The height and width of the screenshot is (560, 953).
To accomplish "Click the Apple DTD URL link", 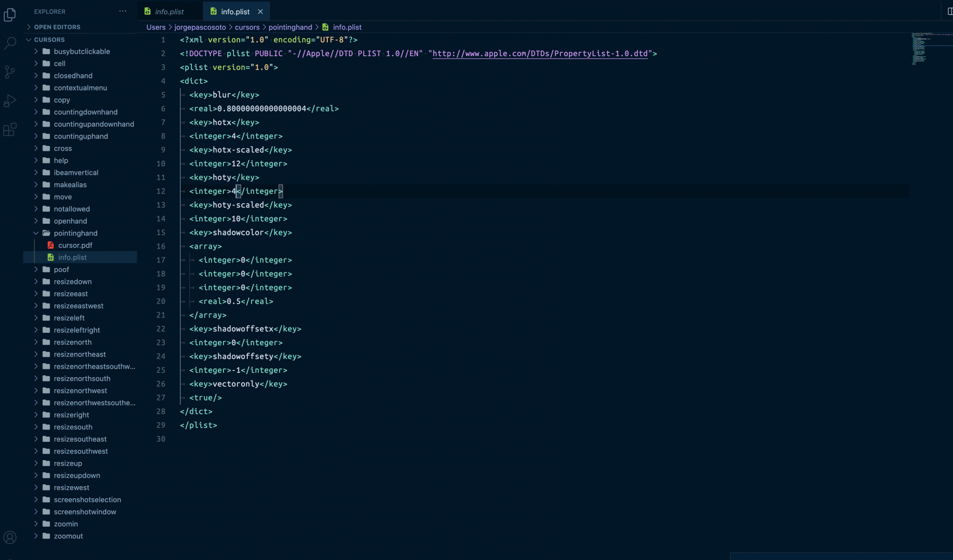I will (x=540, y=53).
